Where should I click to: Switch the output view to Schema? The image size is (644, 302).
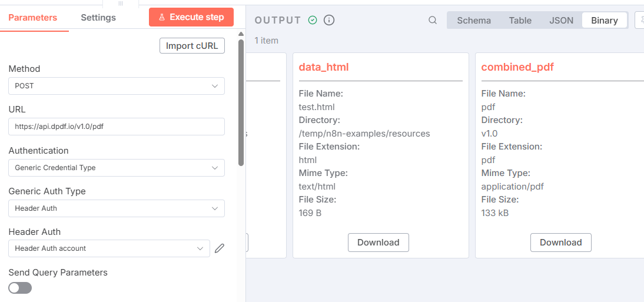(x=474, y=20)
